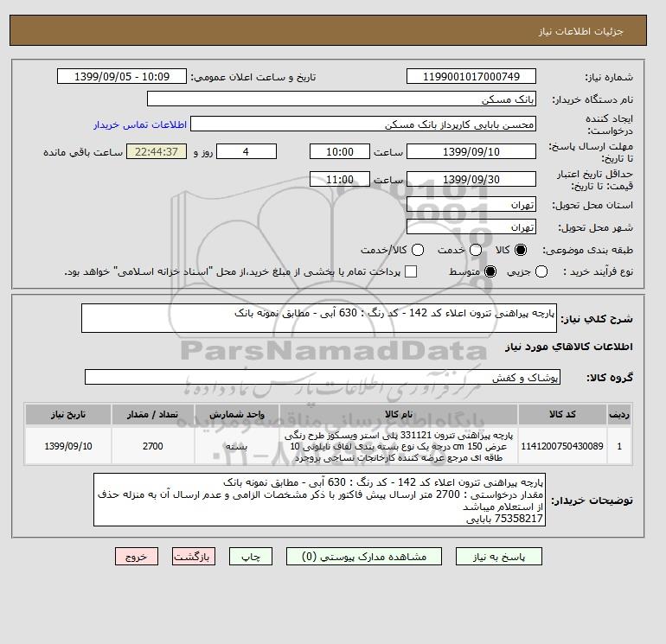Select the کالا/خدمت radio button
The height and width of the screenshot is (644, 666).
[x=418, y=250]
